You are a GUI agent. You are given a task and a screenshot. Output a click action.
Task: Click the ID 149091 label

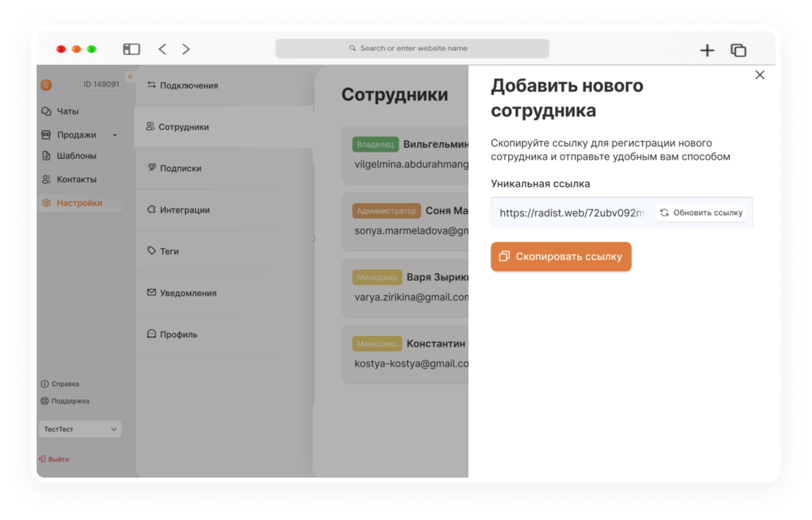pyautogui.click(x=101, y=85)
